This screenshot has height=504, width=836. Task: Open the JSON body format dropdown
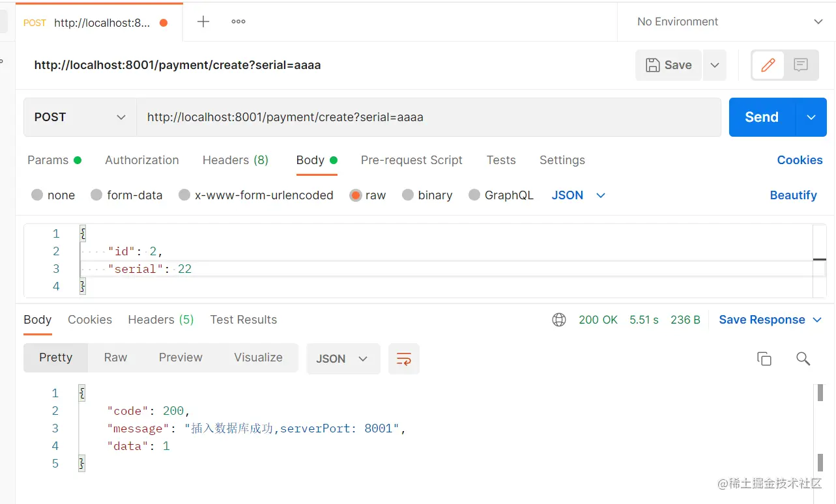pos(579,195)
